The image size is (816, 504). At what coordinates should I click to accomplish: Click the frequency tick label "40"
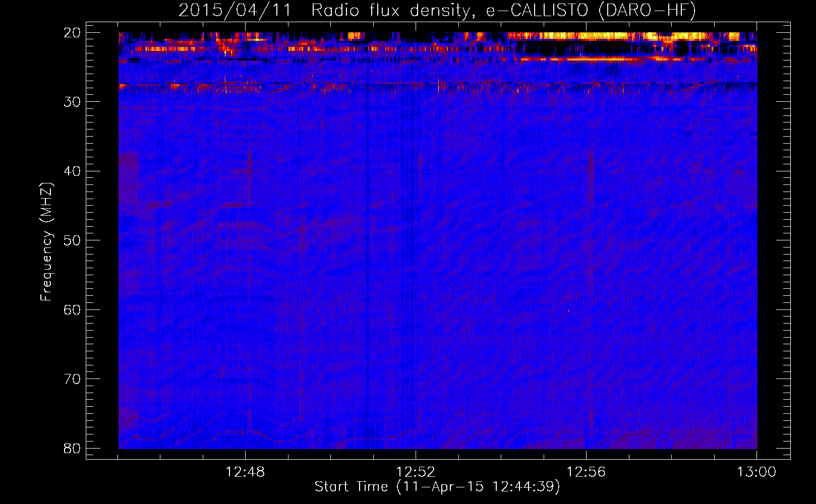73,171
